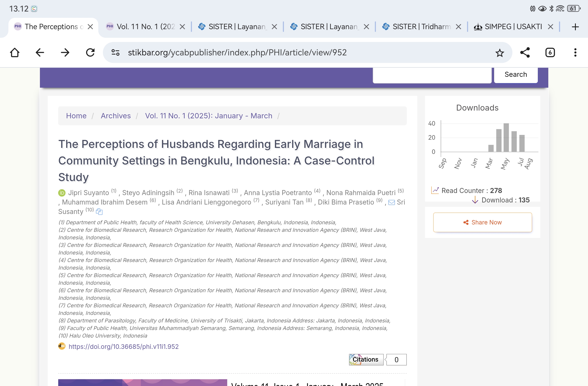Switch to 'Vol. 11 No. 1' tab
Screen dimensions: 588x386
pos(146,27)
